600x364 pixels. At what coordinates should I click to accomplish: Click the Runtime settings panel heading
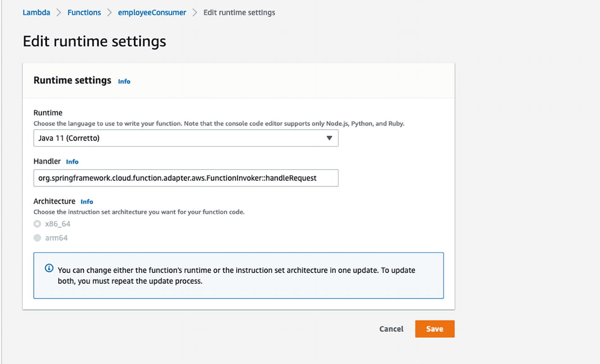(72, 80)
